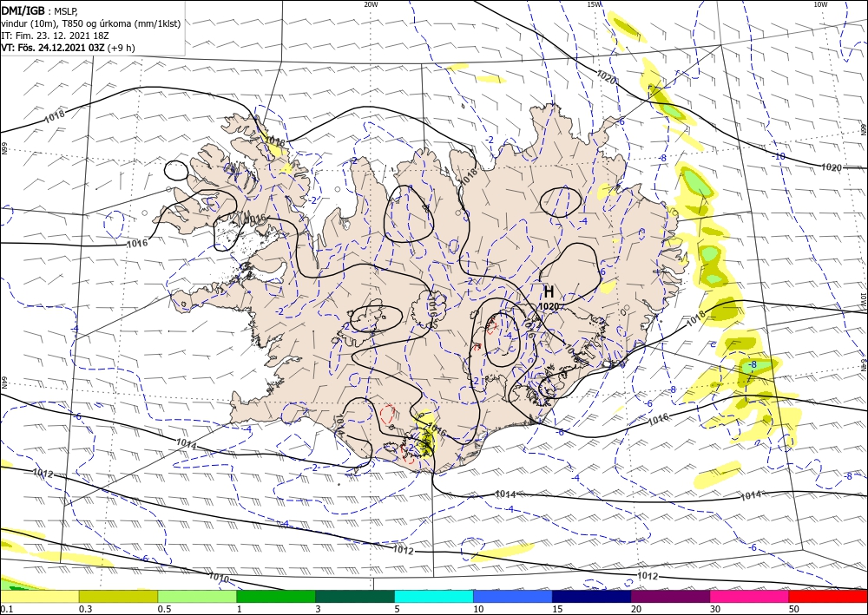Select the 'VT: Fös. 24.12.2021 03Z (+9 h)' line
The image size is (868, 615).
click(68, 48)
